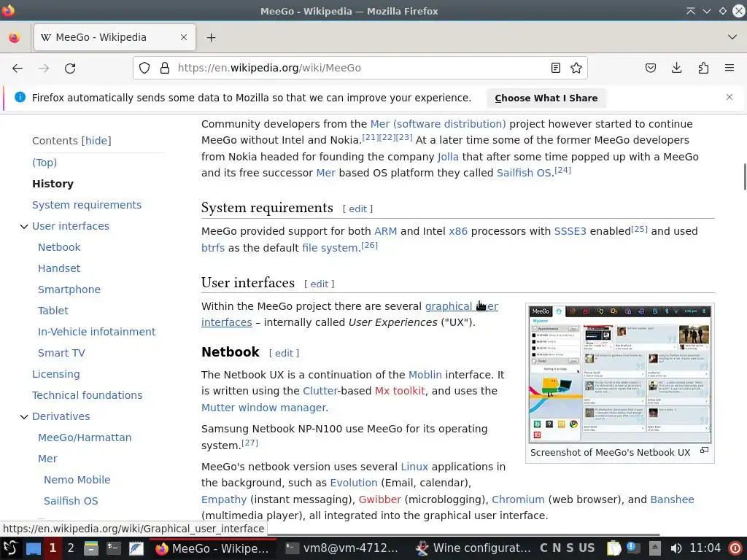Open the Pocket save icon

650,68
